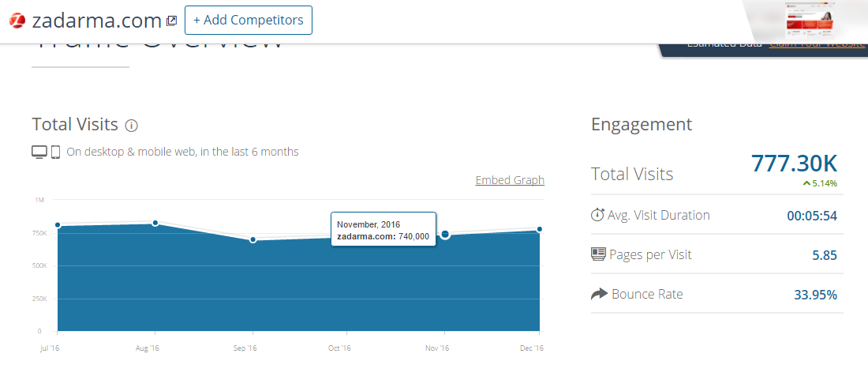868x365 pixels.
Task: Click the Claim Your Website link
Action: [817, 44]
